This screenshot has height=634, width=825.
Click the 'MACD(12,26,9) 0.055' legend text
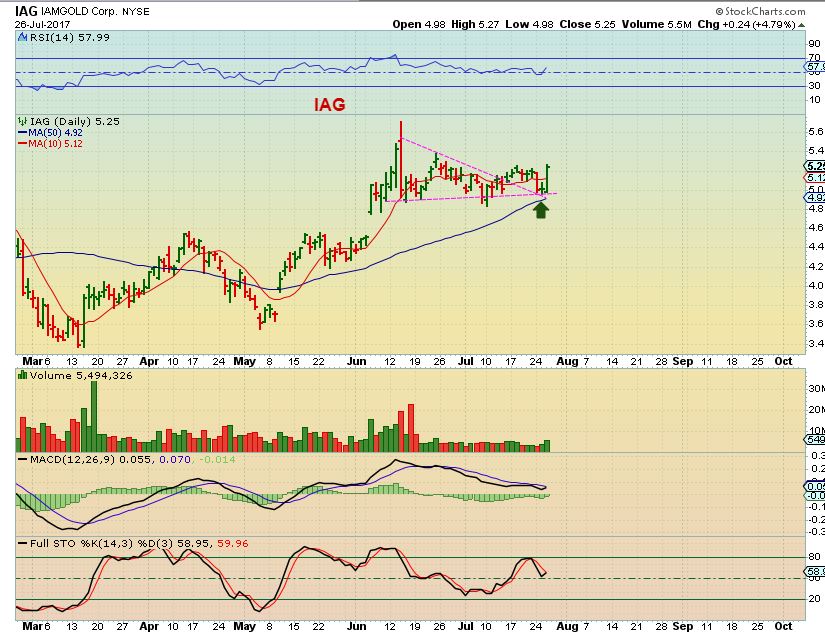pos(92,459)
